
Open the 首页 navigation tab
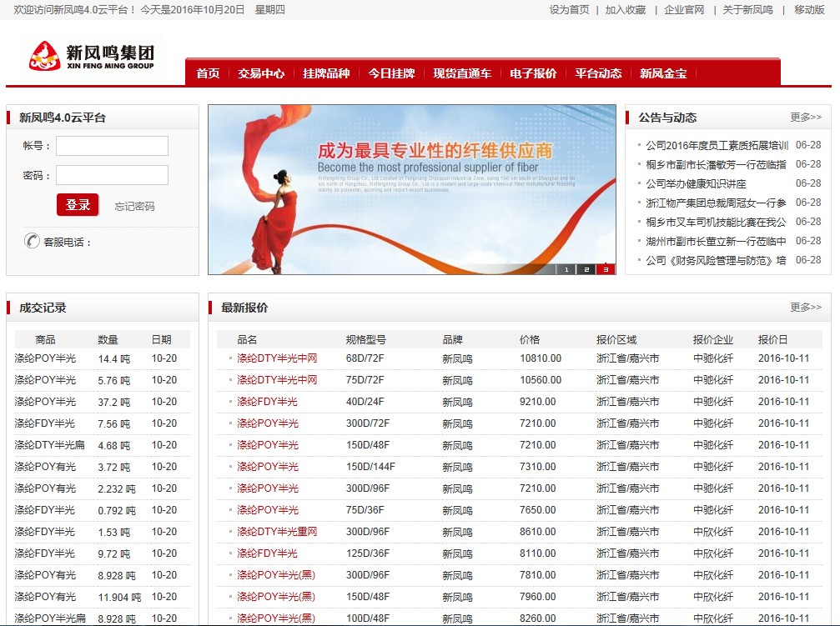coord(208,73)
